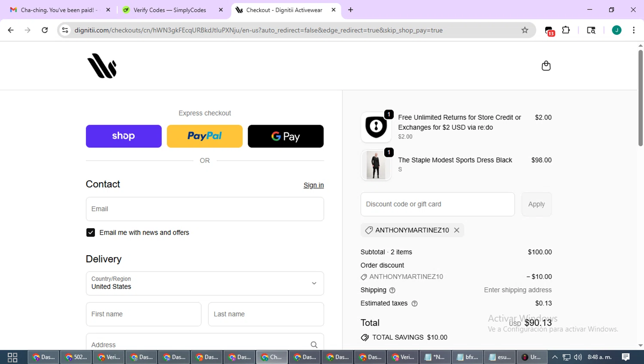The width and height of the screenshot is (644, 364).
Task: Close the Gmail Cha-ching tab
Action: (108, 10)
